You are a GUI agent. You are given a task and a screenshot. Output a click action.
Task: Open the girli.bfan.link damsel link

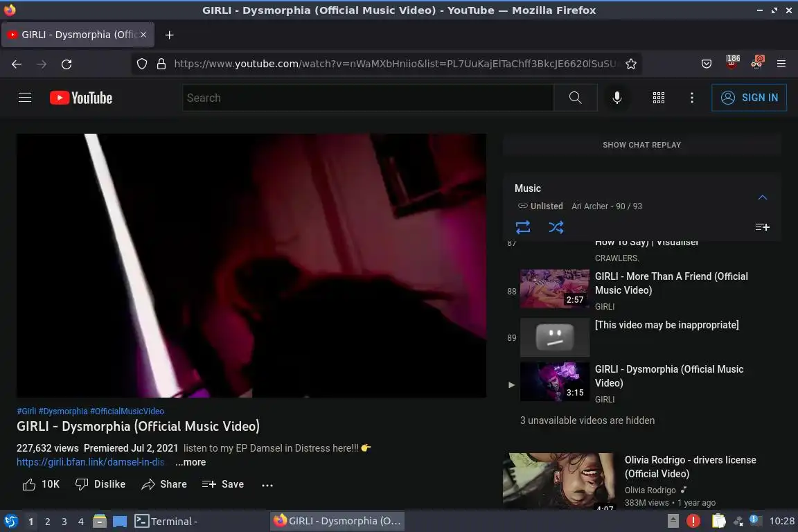(x=91, y=462)
